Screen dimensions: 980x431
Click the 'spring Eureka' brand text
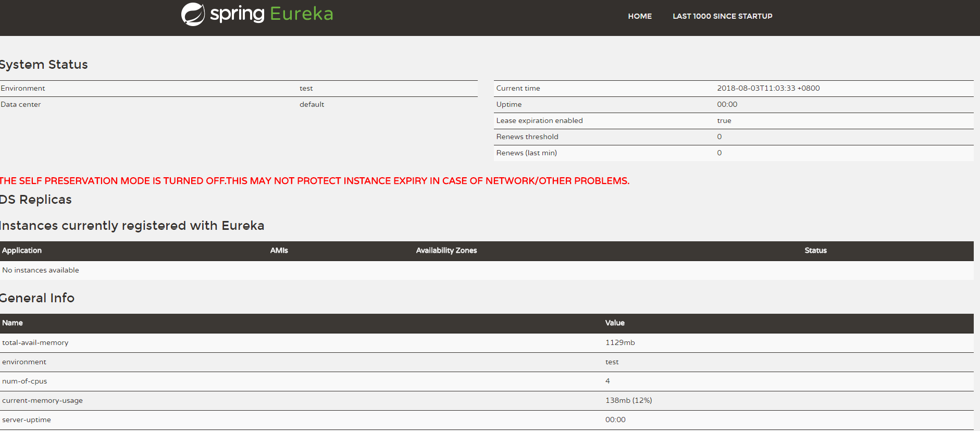[271, 14]
